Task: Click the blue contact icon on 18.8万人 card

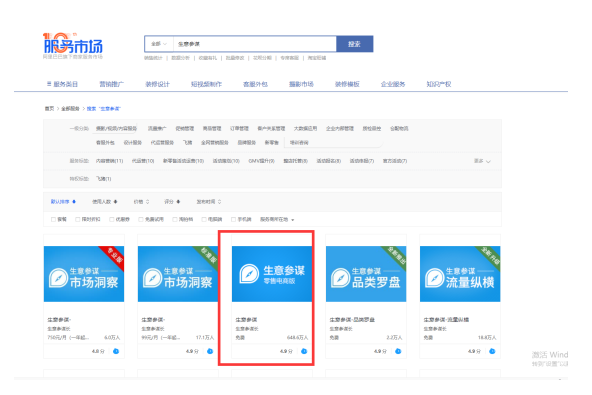Action: click(x=492, y=351)
